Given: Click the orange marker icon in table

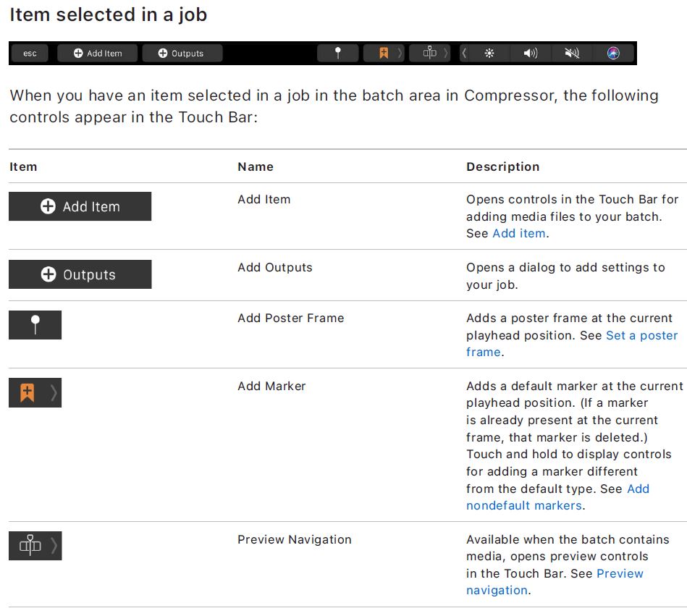Looking at the screenshot, I should coord(28,393).
